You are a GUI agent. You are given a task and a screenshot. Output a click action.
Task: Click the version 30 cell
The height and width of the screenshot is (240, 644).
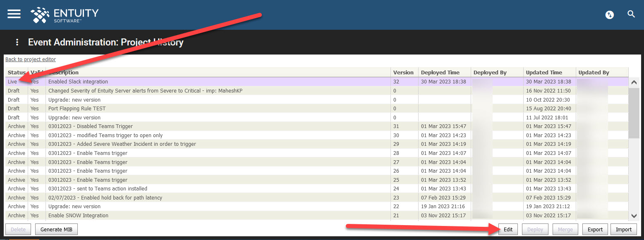click(405, 135)
